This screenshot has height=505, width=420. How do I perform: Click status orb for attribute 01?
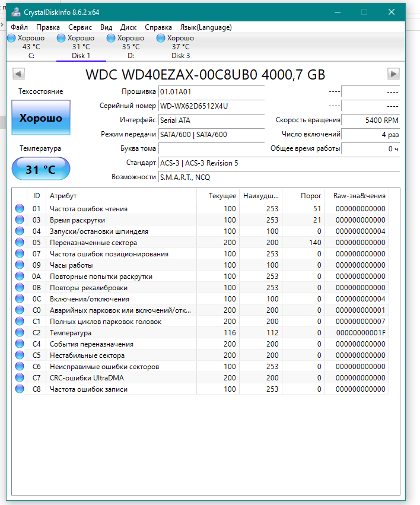pos(20,208)
